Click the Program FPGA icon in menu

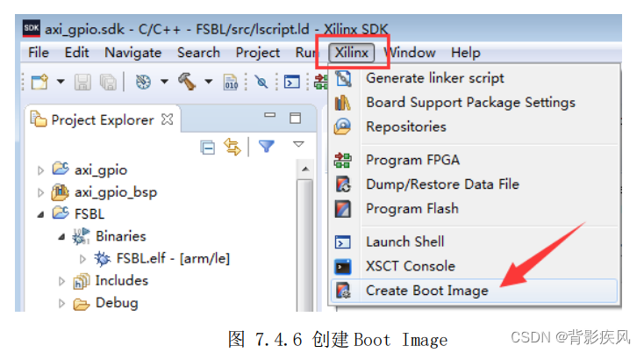(342, 160)
